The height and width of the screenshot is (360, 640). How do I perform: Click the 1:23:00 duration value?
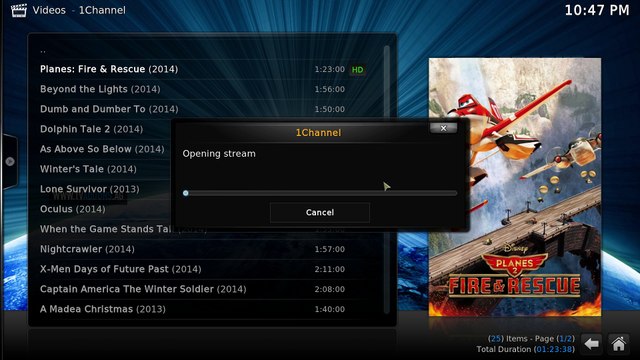click(329, 69)
